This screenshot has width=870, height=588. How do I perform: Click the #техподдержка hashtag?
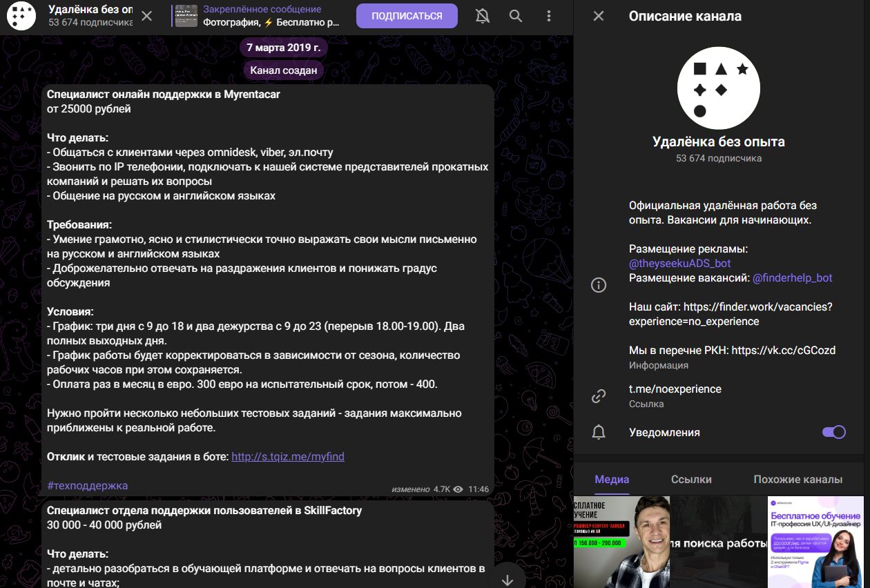(x=87, y=486)
